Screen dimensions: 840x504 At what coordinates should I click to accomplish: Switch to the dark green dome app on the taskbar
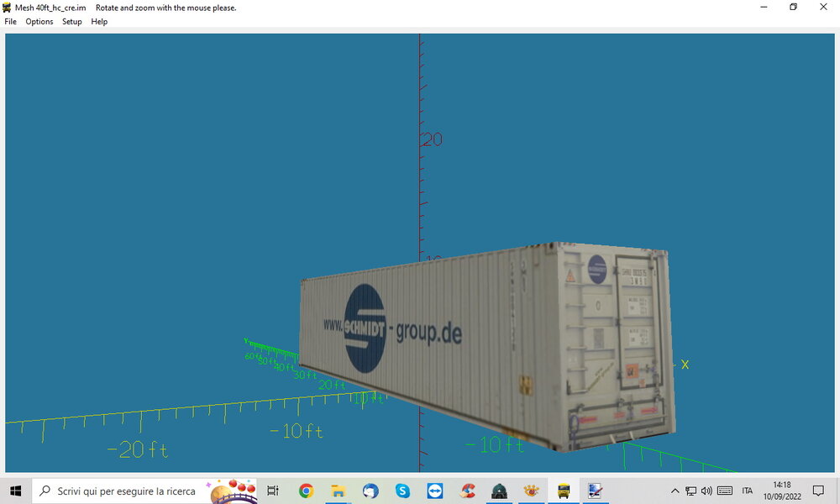(x=499, y=491)
